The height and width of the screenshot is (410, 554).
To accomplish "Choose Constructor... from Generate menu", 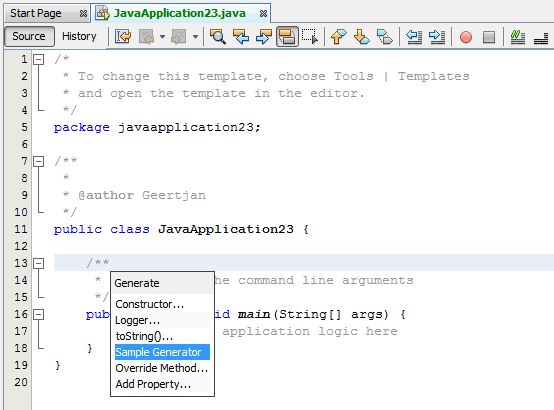I will (162, 304).
